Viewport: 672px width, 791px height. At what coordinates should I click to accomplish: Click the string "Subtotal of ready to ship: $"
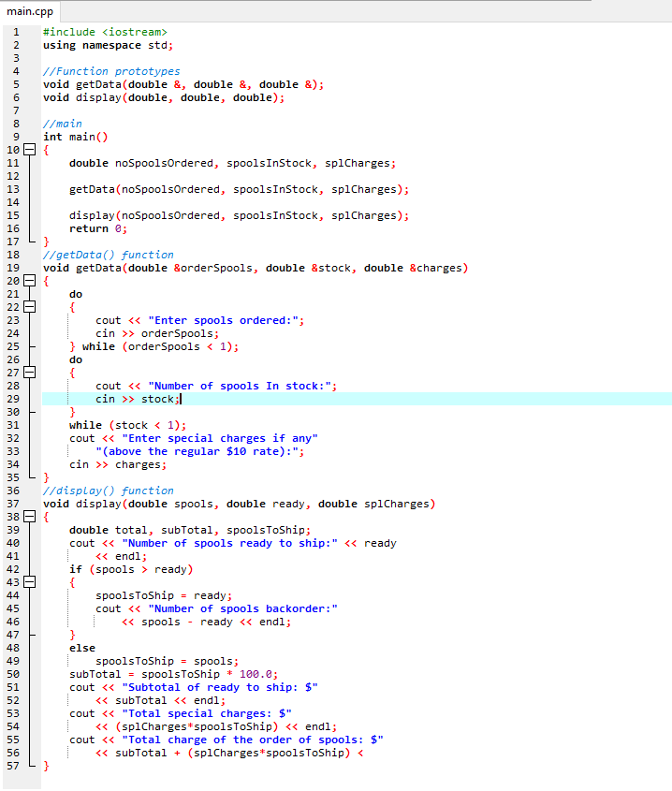pyautogui.click(x=220, y=688)
